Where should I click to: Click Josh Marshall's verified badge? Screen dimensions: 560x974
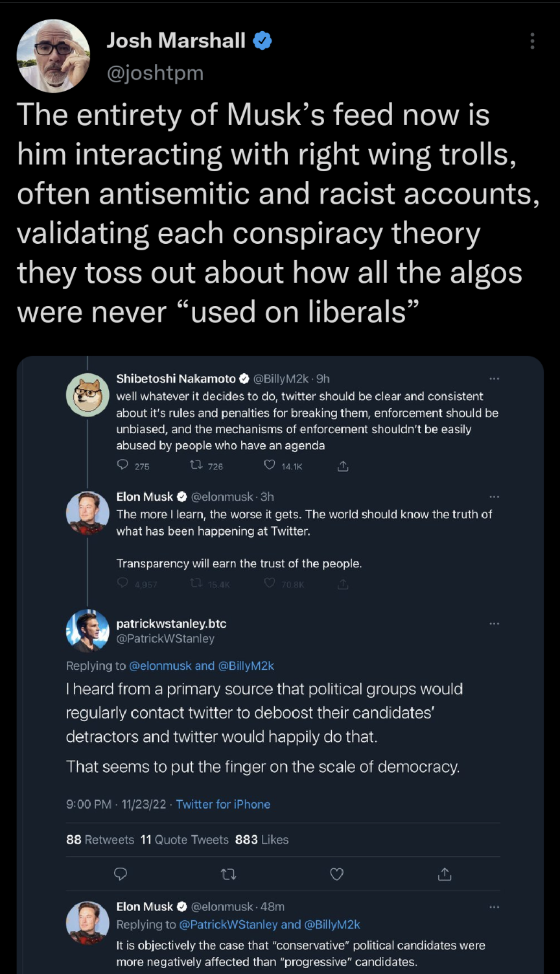click(x=262, y=41)
